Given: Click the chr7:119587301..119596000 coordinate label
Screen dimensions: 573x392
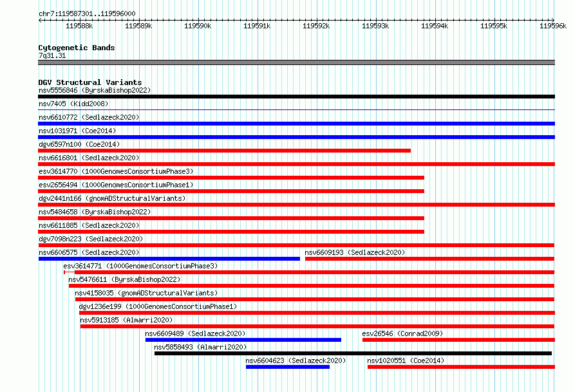Looking at the screenshot, I should [x=87, y=14].
